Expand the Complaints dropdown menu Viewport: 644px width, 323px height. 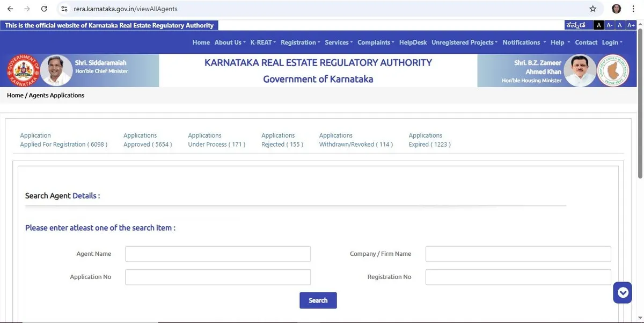[x=376, y=42]
